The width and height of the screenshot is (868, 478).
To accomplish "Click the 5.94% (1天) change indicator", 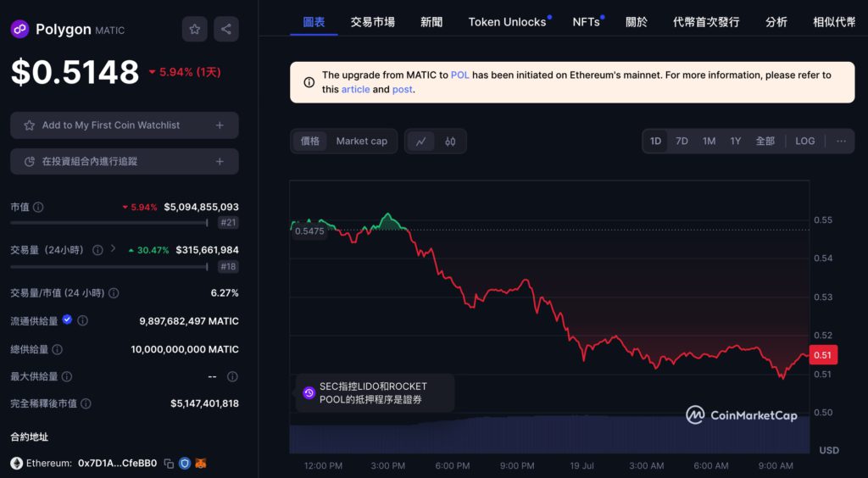I will coord(185,72).
